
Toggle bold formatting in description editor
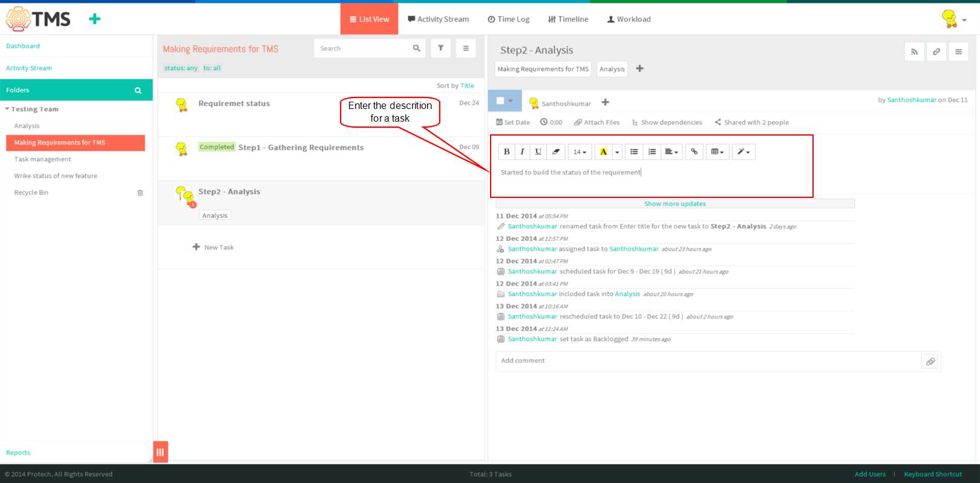tap(506, 152)
